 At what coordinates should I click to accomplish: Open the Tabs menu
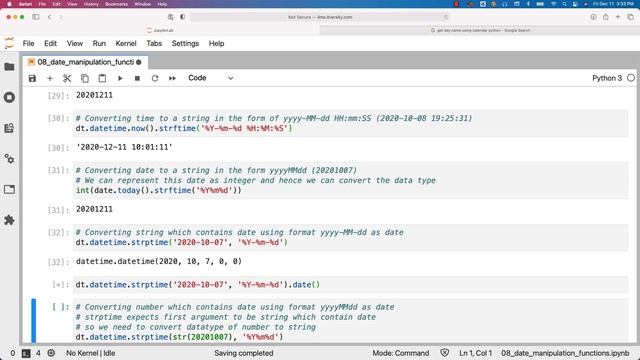pos(154,43)
